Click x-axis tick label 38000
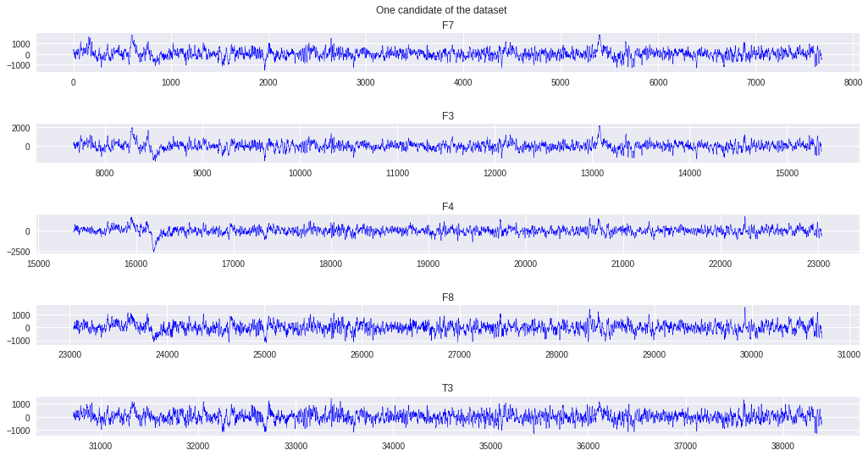 point(782,446)
